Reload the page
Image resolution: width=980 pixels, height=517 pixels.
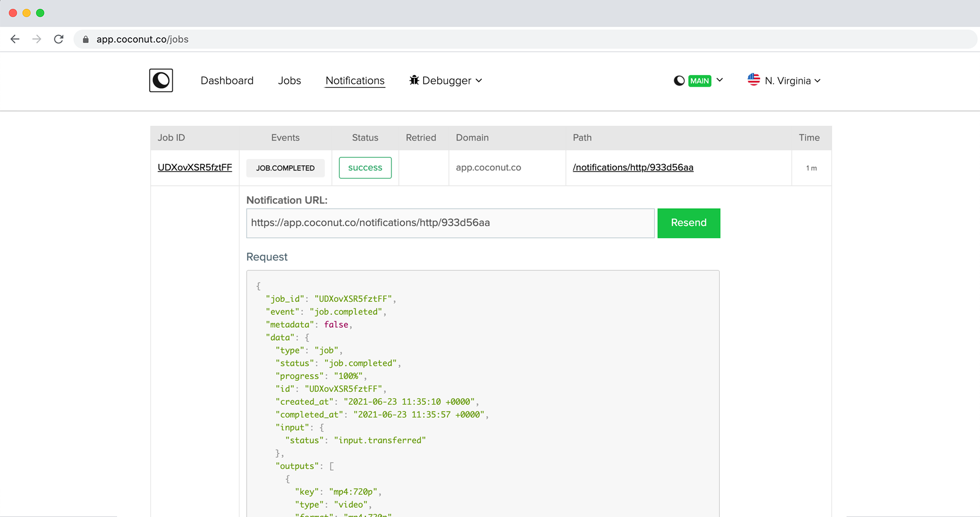tap(59, 39)
